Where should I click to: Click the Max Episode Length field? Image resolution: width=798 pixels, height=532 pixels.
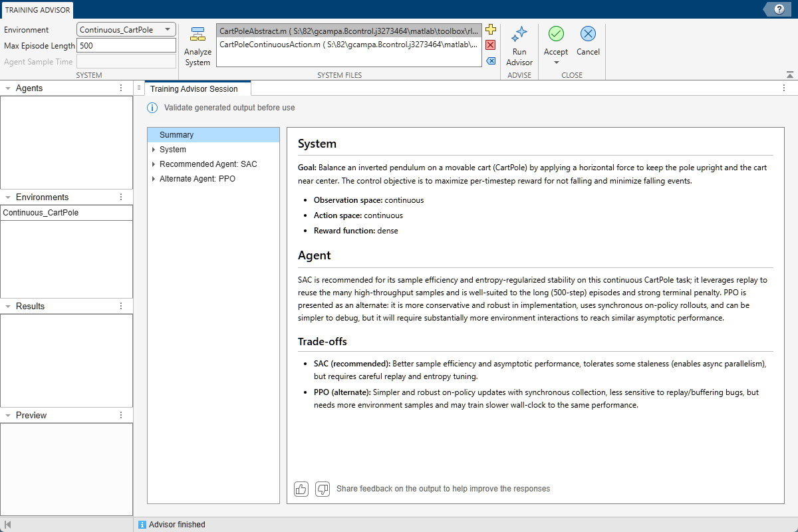pos(126,46)
